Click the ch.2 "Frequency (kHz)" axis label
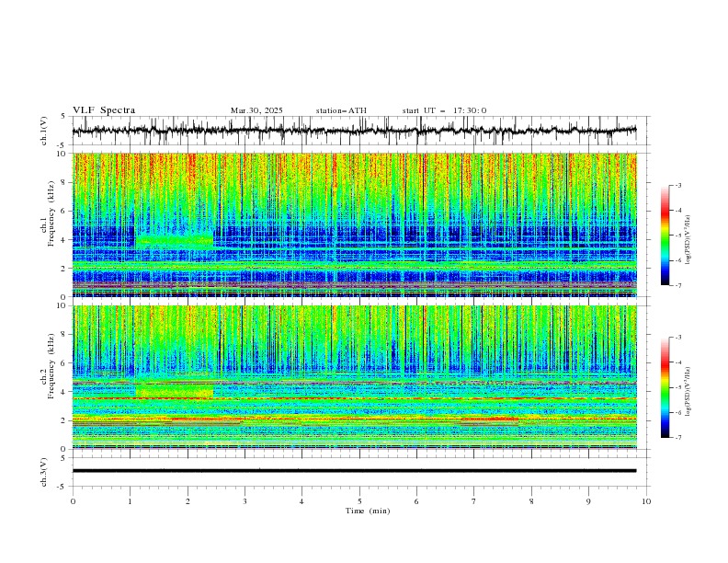 (51, 366)
